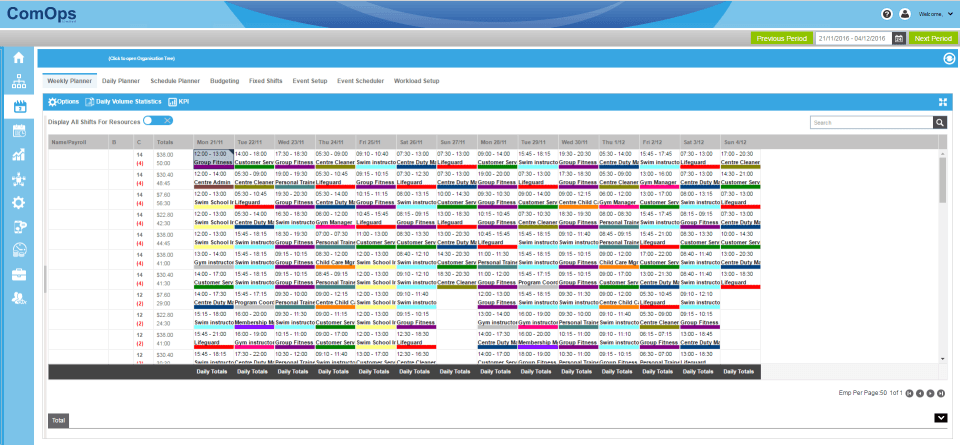Switch to Event Setup tab

[310, 81]
